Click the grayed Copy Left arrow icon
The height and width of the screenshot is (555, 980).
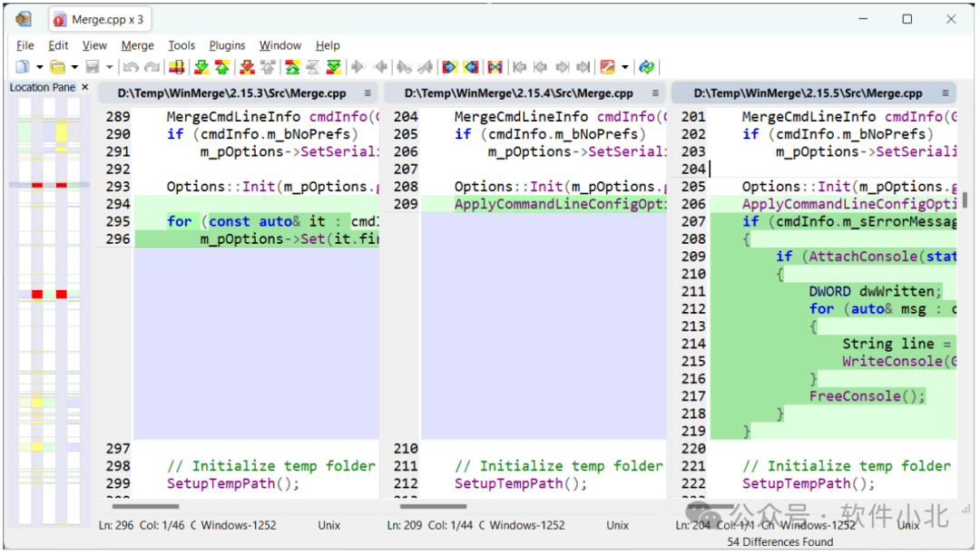coord(380,67)
